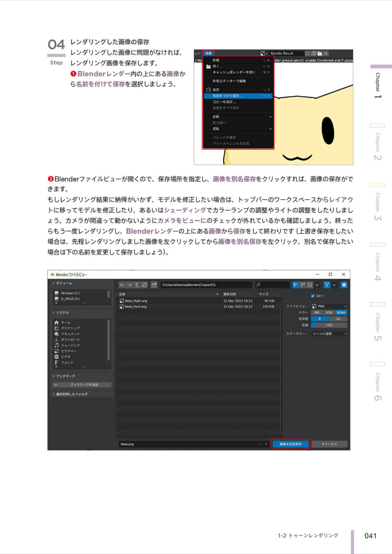
Task: Toggle the options gear panel
Action: [344, 285]
